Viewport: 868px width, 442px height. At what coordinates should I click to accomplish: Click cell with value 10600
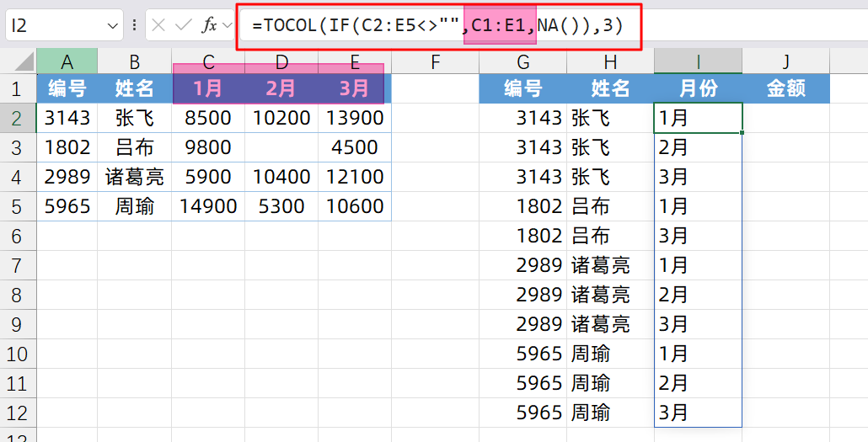[355, 206]
